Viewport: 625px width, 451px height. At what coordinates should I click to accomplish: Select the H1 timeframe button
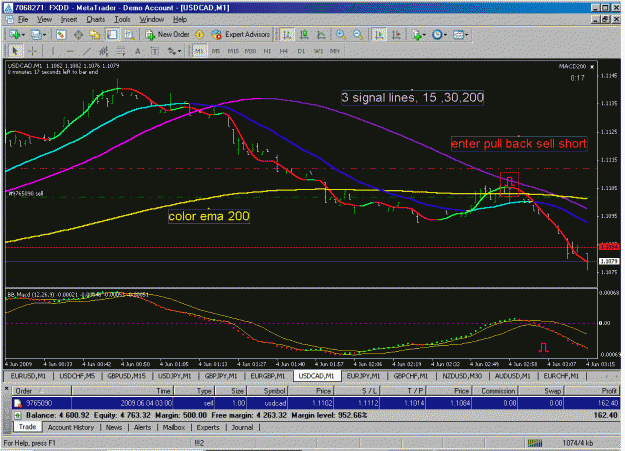267,51
